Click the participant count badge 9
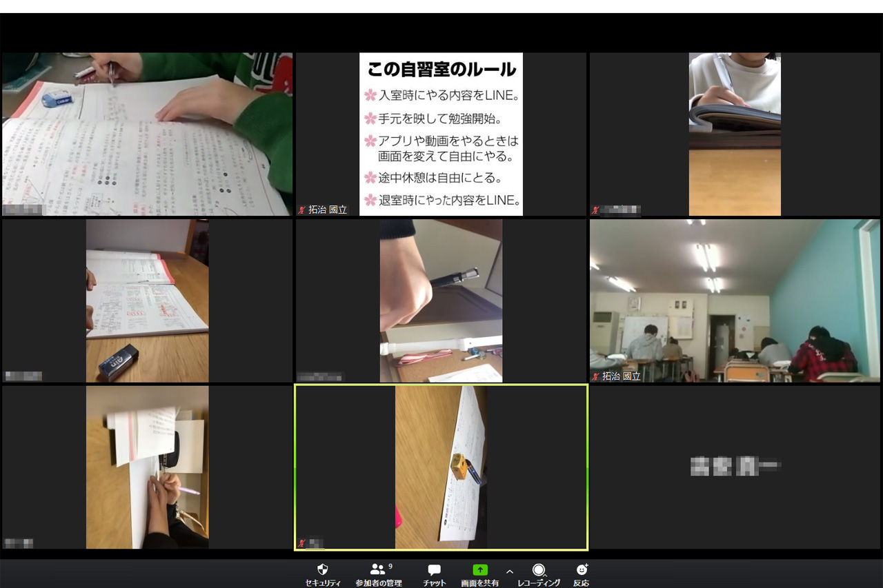Image resolution: width=883 pixels, height=588 pixels. (x=390, y=566)
